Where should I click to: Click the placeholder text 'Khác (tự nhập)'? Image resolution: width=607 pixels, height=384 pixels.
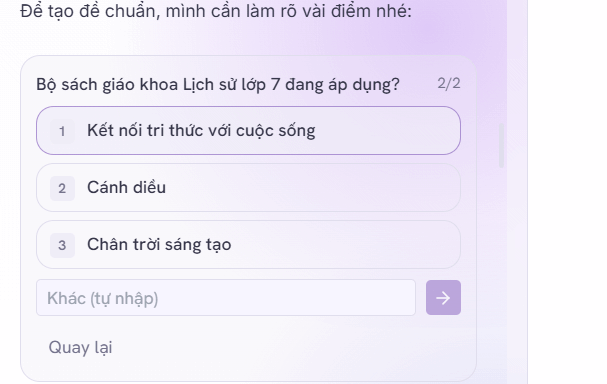coord(103,299)
